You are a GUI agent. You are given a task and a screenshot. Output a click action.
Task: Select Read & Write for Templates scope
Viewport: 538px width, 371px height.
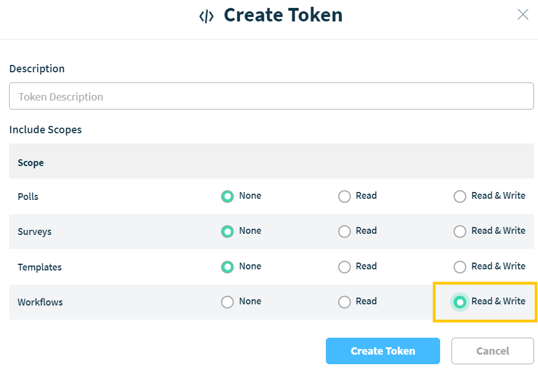pos(460,267)
